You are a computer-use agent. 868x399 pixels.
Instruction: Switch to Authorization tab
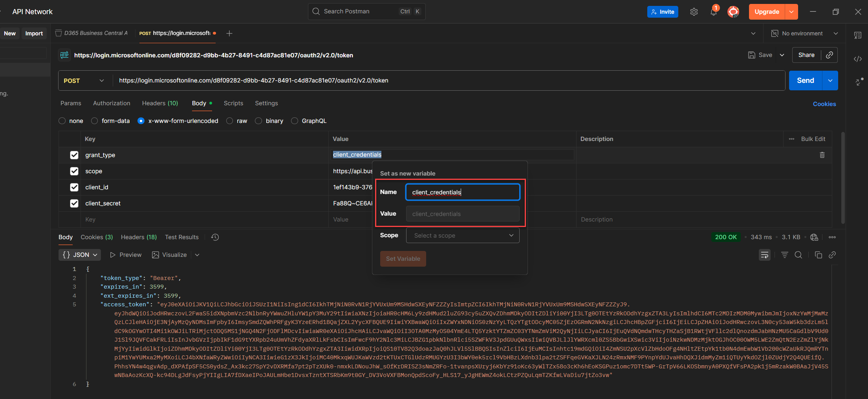[x=112, y=103]
